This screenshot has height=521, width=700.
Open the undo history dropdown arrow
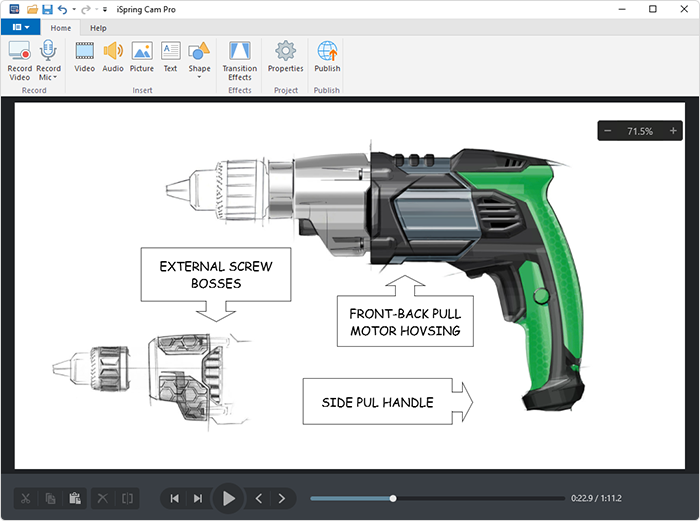click(74, 9)
